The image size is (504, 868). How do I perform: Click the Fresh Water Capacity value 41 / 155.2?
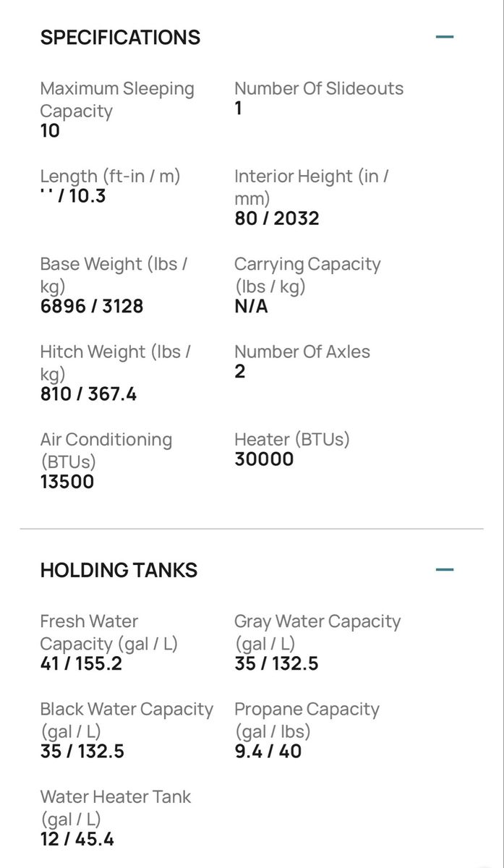coord(81,663)
